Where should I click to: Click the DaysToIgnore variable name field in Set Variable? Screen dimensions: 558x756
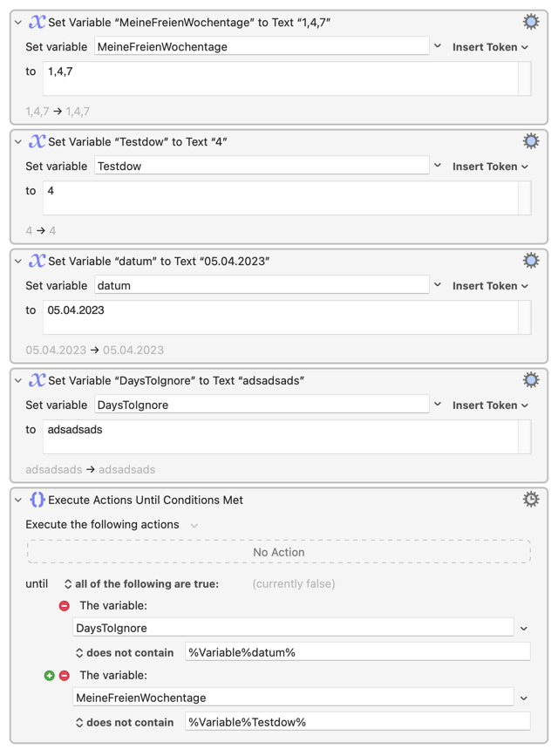click(x=262, y=405)
